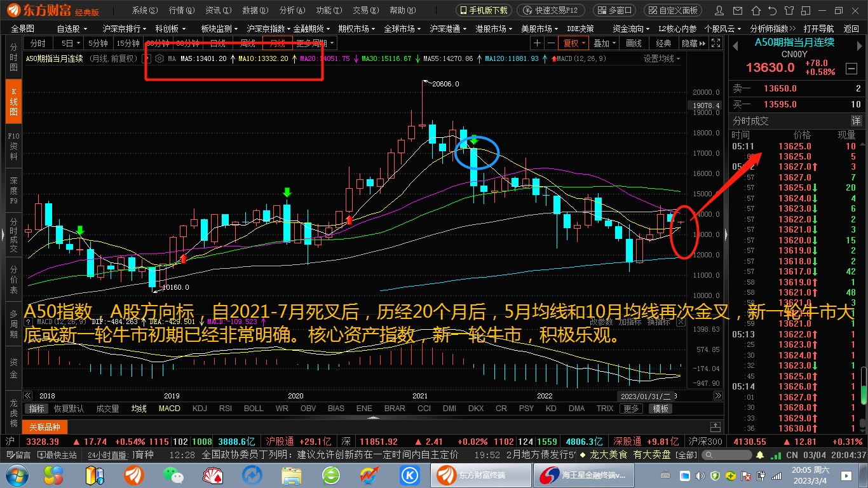Click the 全景图 toolbar item
The height and width of the screenshot is (488, 868).
pyautogui.click(x=23, y=29)
